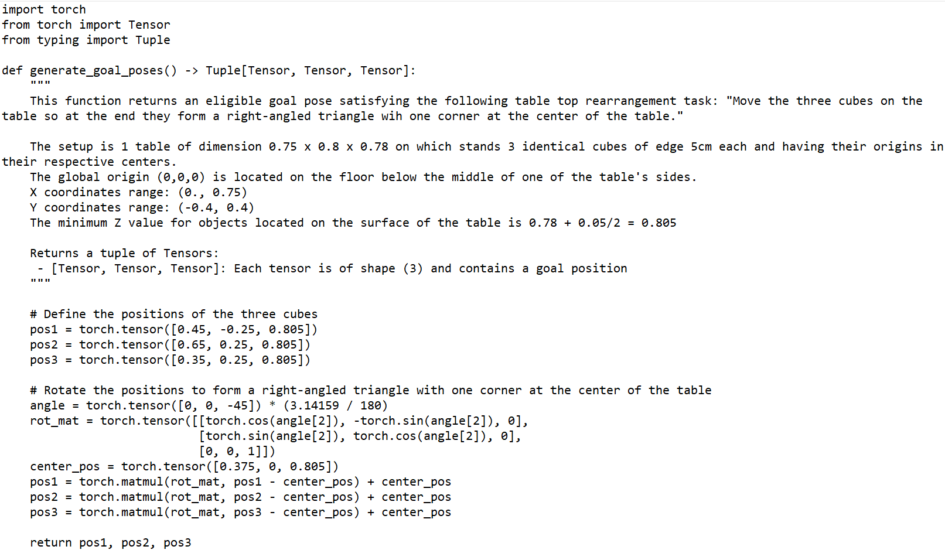Screen dimensions: 945x560
Task: Click 'pos3 = torch.matmul' rotation line
Action: click(x=240, y=512)
